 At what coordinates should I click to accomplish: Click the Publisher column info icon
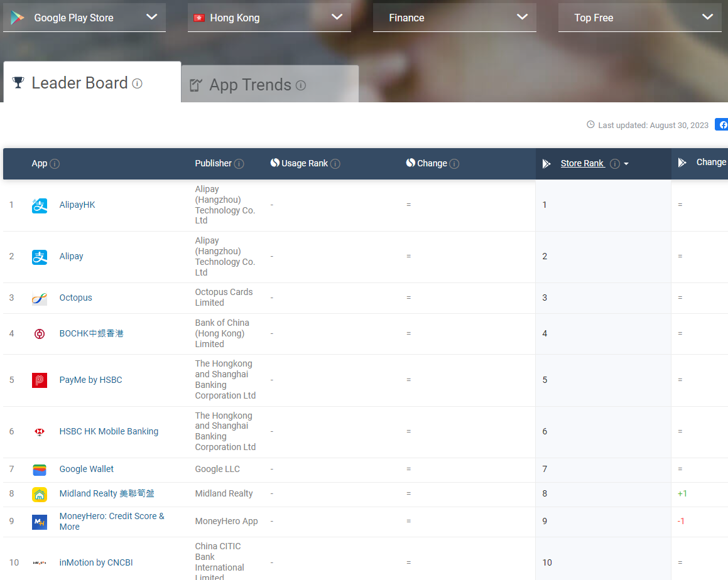click(x=239, y=164)
